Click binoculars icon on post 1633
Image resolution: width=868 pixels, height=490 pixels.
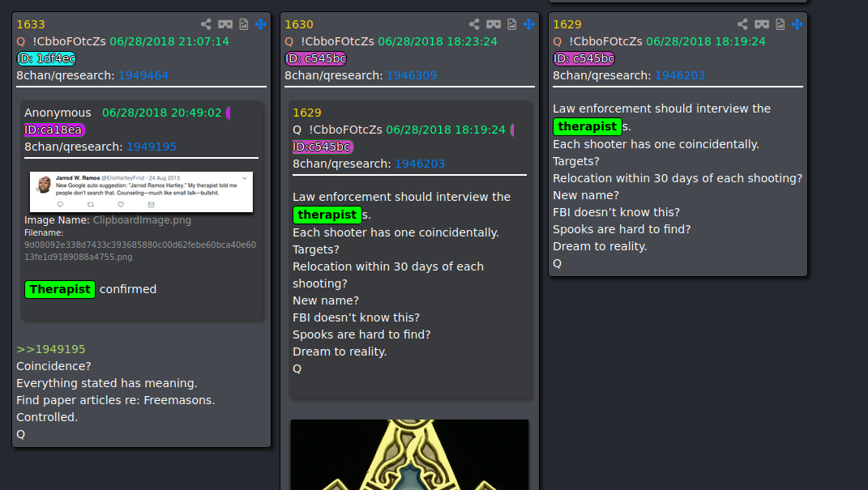225,24
